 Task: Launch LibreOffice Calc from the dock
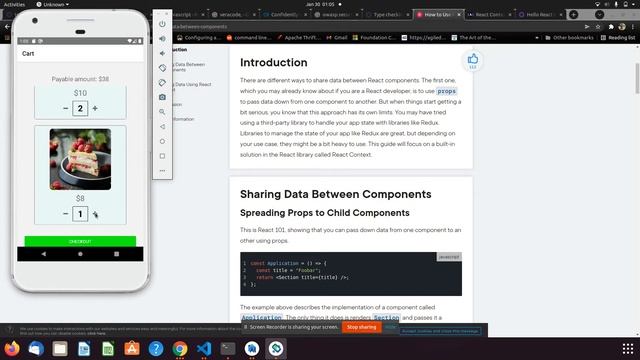coord(108,349)
